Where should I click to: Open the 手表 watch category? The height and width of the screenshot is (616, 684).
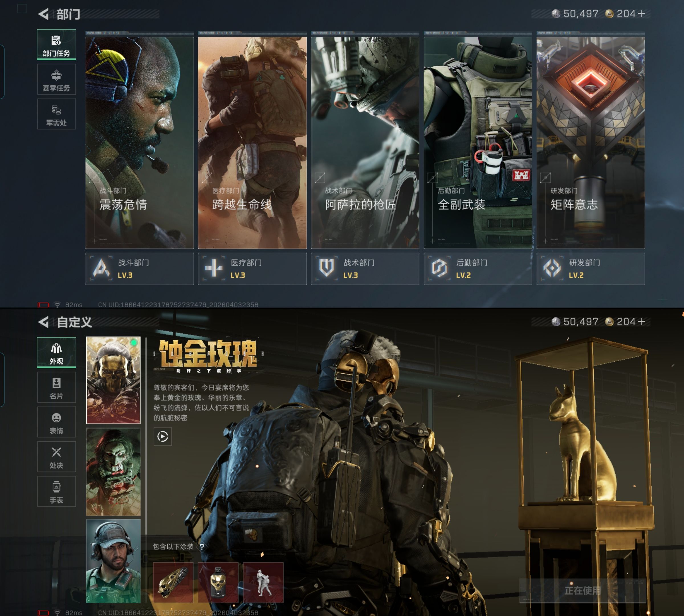pyautogui.click(x=56, y=491)
